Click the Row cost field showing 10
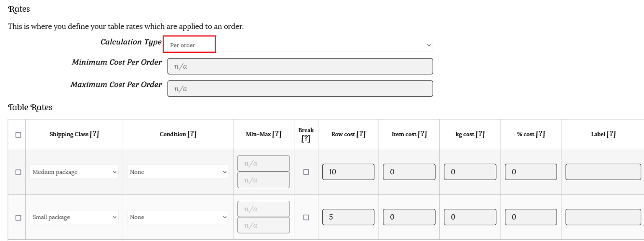This screenshot has width=644, height=241. click(348, 172)
